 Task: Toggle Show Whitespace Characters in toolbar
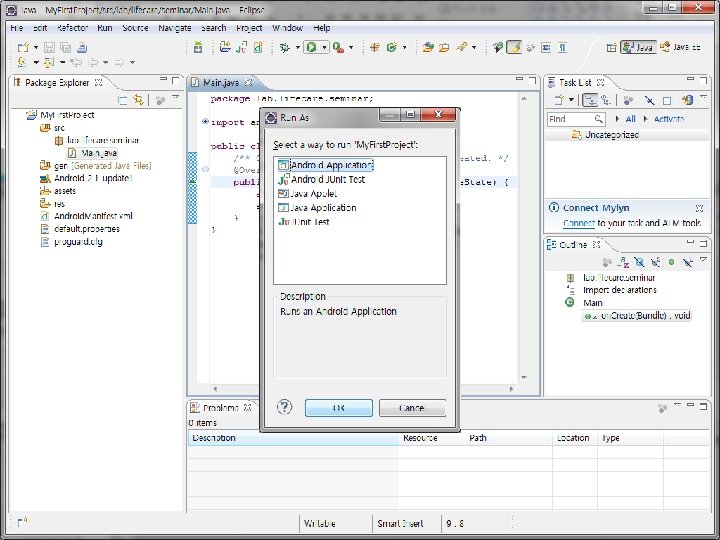click(563, 47)
